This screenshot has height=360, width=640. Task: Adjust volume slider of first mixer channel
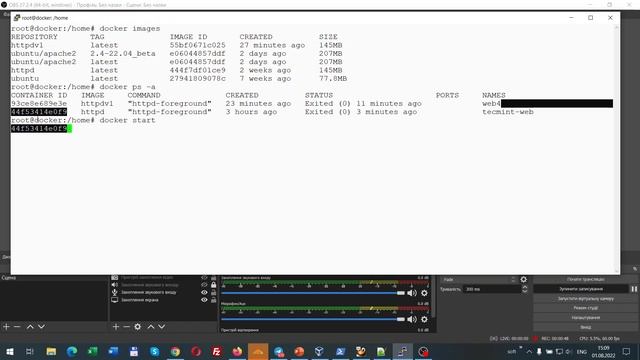click(x=313, y=293)
